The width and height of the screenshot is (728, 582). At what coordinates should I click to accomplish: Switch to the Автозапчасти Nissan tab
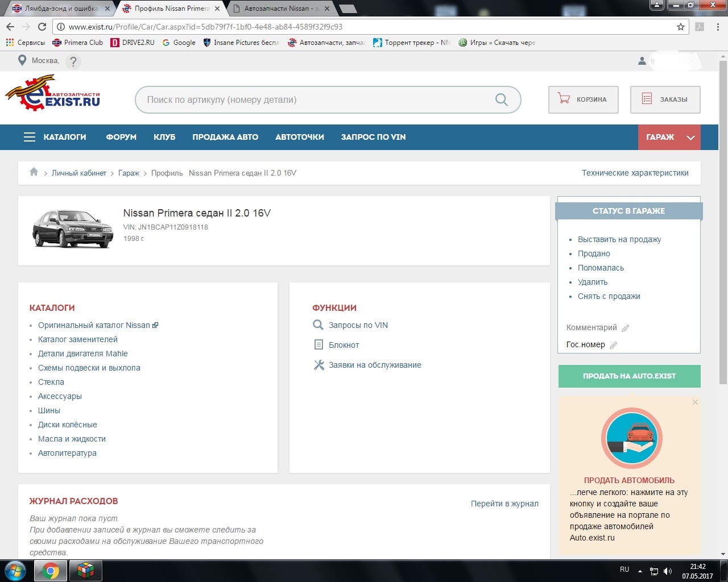pos(282,9)
